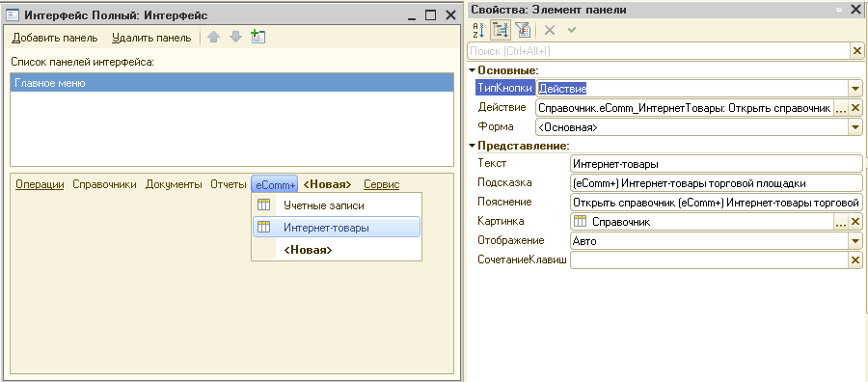Click the Картинка field showing Справочник
Viewport: 868px width, 382px height.
(x=702, y=222)
